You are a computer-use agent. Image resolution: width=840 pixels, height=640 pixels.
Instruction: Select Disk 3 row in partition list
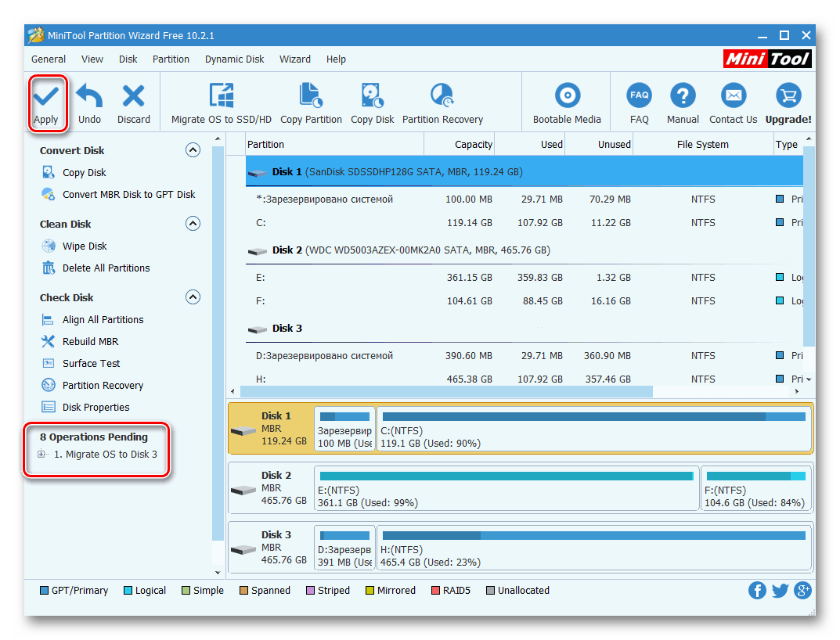[x=524, y=329]
